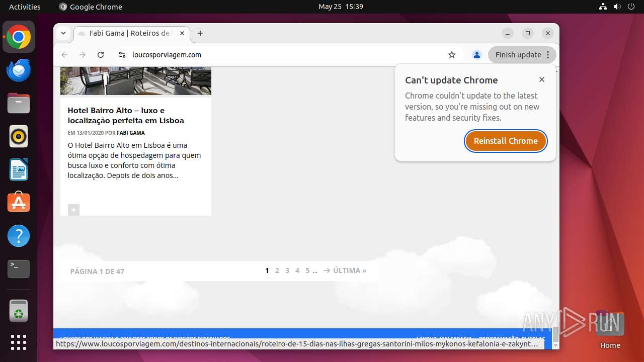Go to page 2
The image size is (644, 362).
point(277,270)
